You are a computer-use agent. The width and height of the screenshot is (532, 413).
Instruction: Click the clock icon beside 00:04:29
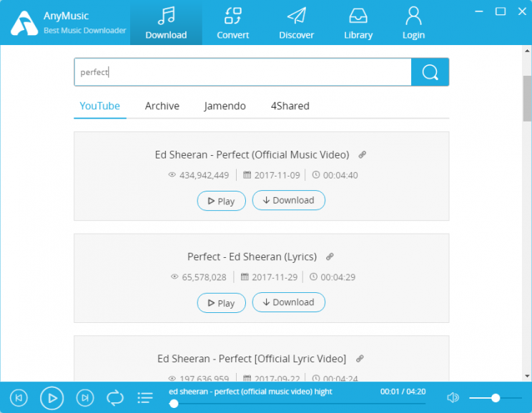point(313,277)
